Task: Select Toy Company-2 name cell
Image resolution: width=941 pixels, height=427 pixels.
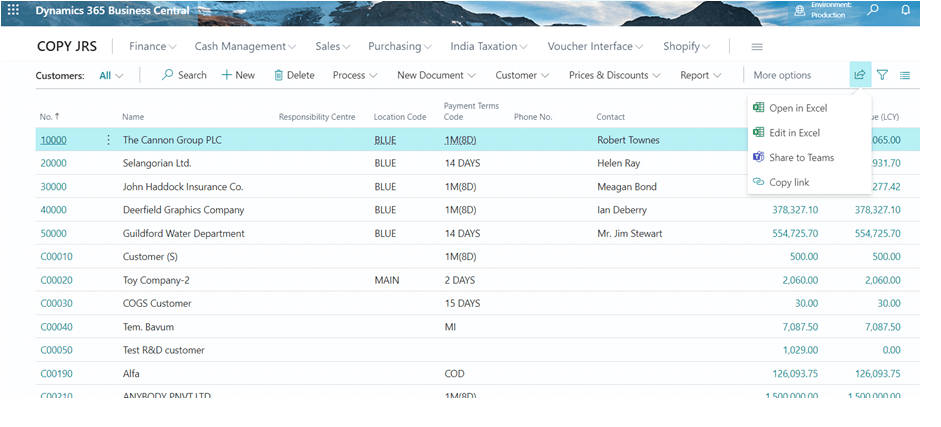Action: [x=156, y=280]
